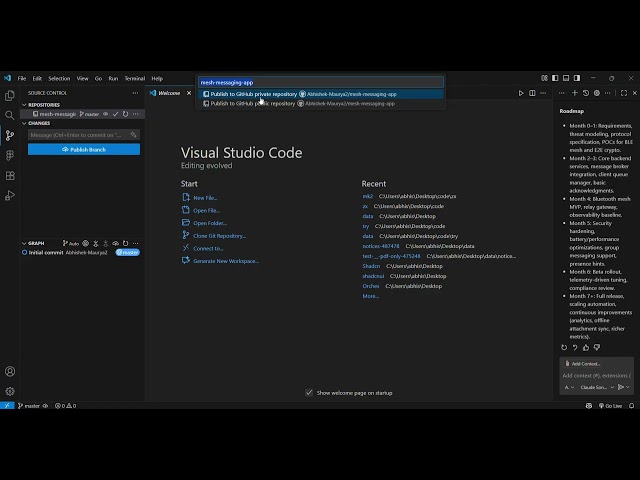Viewport: 640px width, 480px height.
Task: Click the Publish Branch button
Action: 84,149
